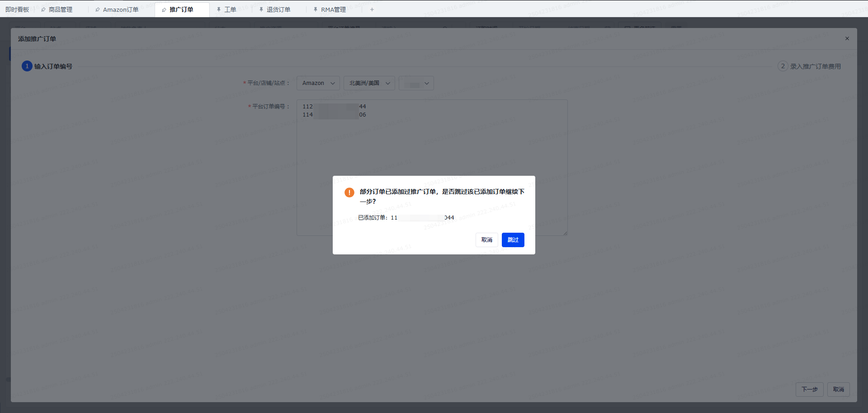
Task: Close the 添加推广订单 modal with X
Action: click(847, 39)
